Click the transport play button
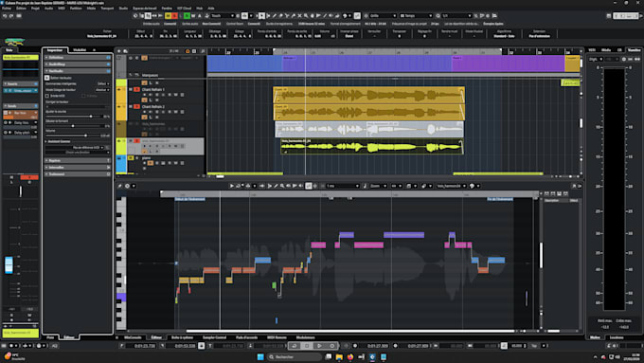This screenshot has width=644, height=363. (319, 346)
